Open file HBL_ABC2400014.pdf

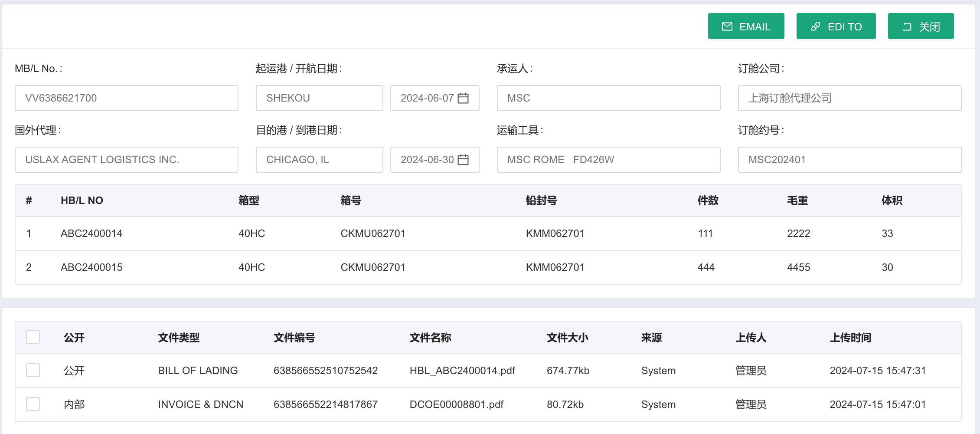pyautogui.click(x=462, y=371)
